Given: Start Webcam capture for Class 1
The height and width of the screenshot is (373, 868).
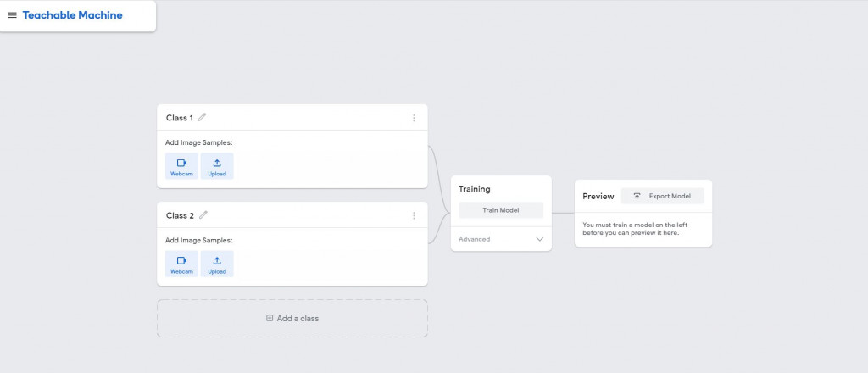Looking at the screenshot, I should pyautogui.click(x=181, y=166).
